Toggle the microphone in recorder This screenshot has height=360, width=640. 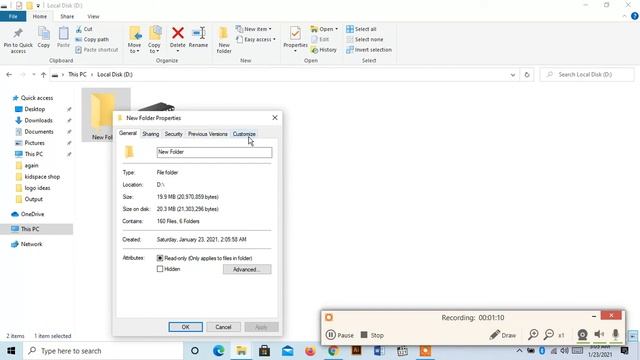616,335
